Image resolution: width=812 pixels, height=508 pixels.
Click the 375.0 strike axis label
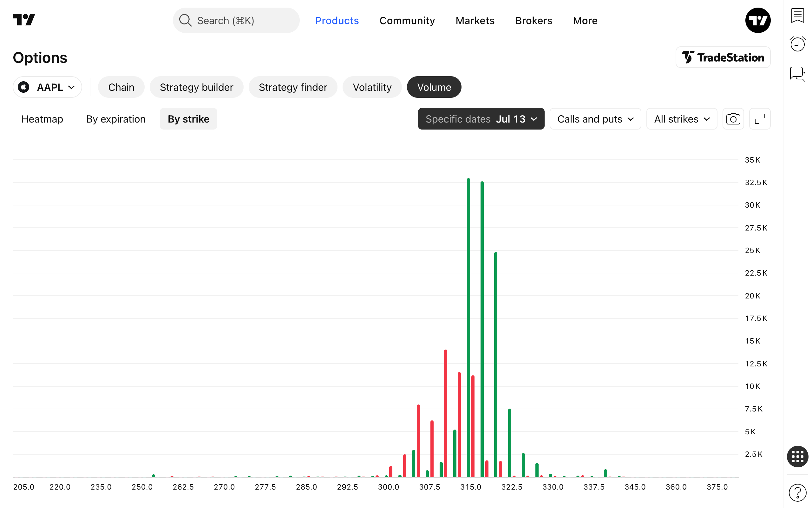point(717,487)
